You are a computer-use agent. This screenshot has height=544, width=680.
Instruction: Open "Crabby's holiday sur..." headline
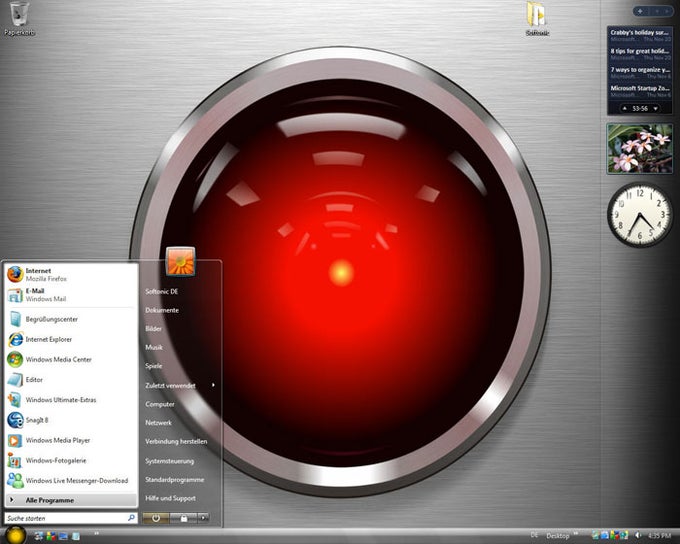click(640, 35)
